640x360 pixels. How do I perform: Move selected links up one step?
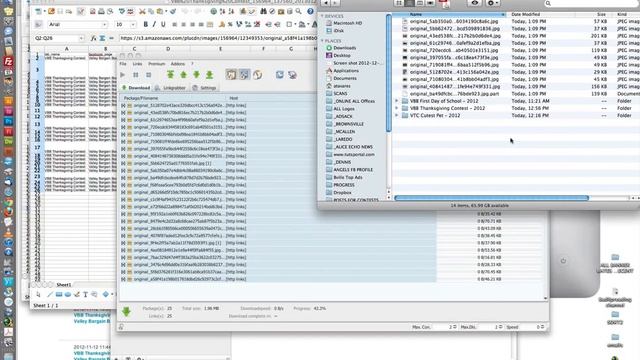point(183,75)
